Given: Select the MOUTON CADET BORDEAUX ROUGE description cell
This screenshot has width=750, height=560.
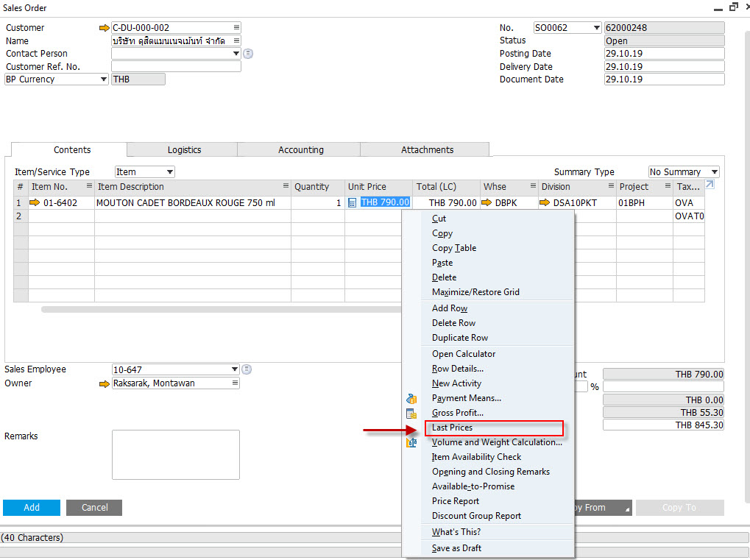Looking at the screenshot, I should 193,203.
